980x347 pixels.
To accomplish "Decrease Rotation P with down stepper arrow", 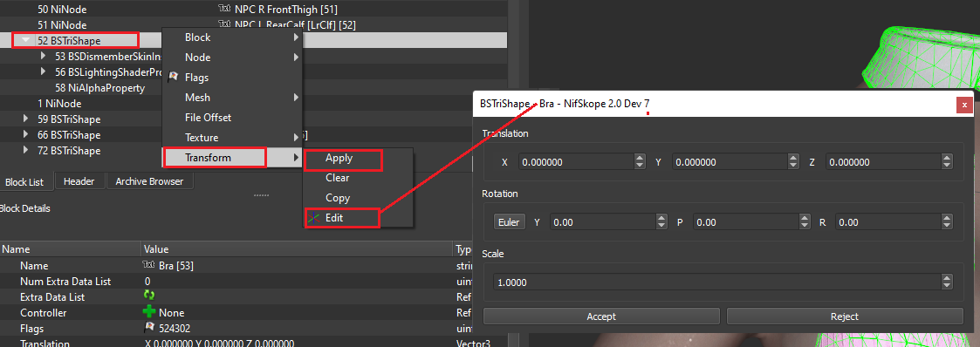I will tap(805, 225).
